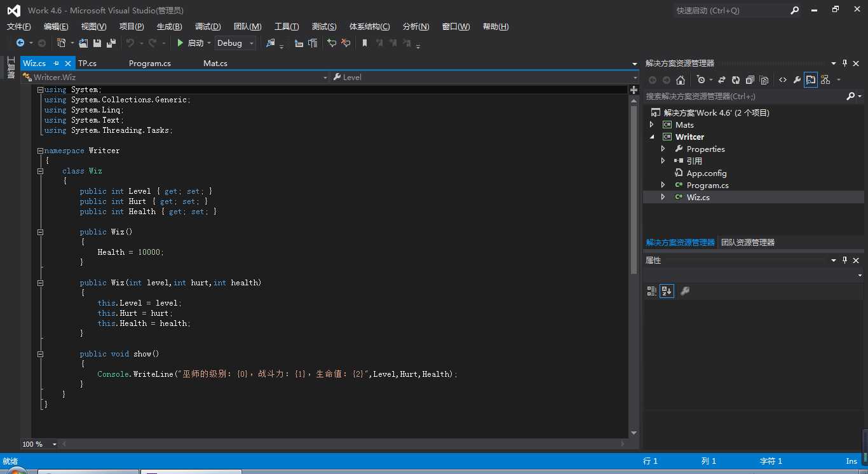Click the Collapse All icon in Solution Explorer

coord(750,80)
